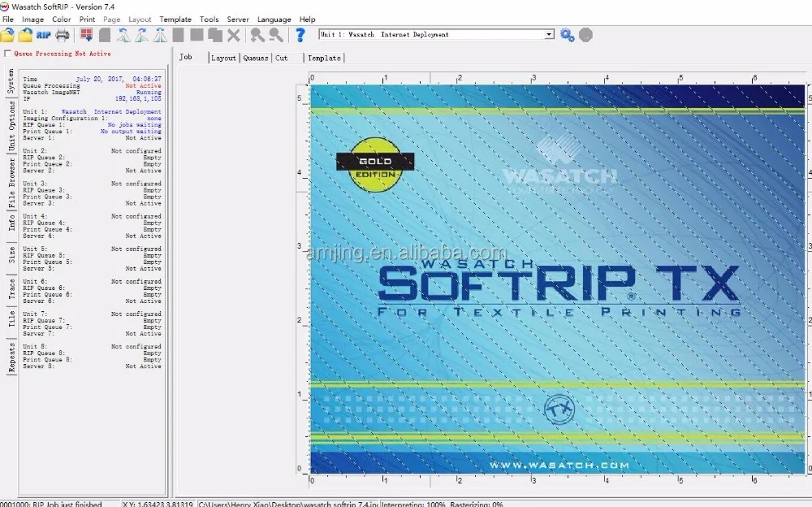This screenshot has height=507, width=812.
Task: Click the red download-arrow toolbar icon
Action: point(86,35)
